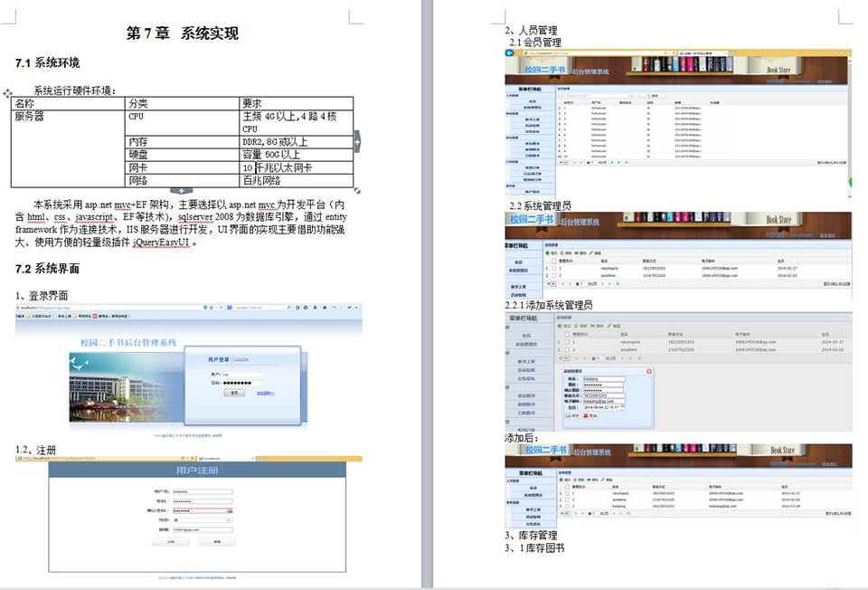Click the 服务器 table cell
This screenshot has width=868, height=590.
click(x=29, y=117)
